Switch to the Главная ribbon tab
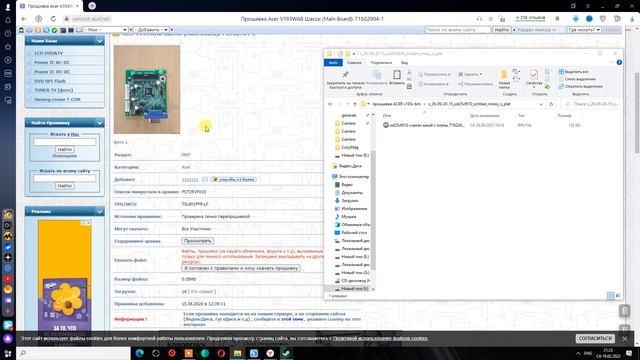Screen dimensions: 640x360 click(x=354, y=62)
